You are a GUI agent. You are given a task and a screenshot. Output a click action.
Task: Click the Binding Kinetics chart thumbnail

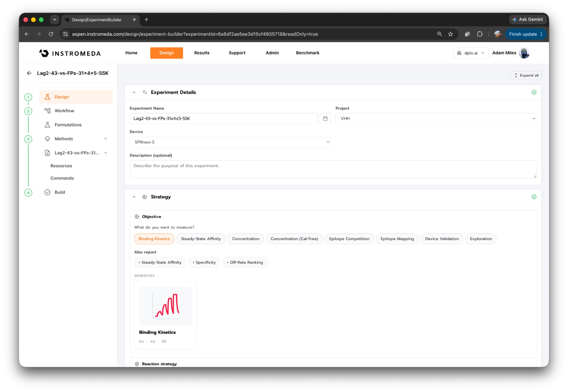(x=165, y=306)
